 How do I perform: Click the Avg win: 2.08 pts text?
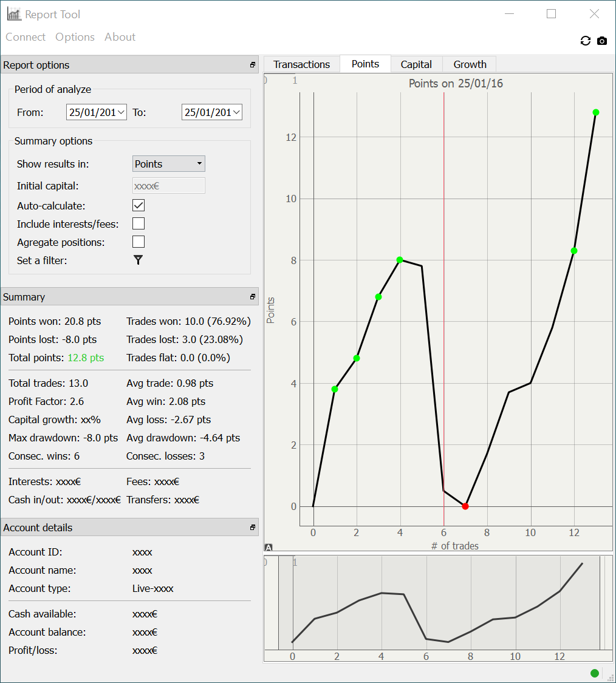(x=166, y=401)
